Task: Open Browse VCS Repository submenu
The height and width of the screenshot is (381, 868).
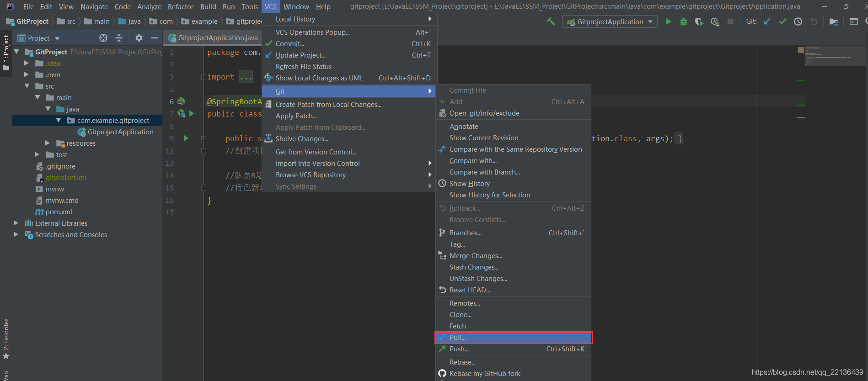Action: click(349, 175)
